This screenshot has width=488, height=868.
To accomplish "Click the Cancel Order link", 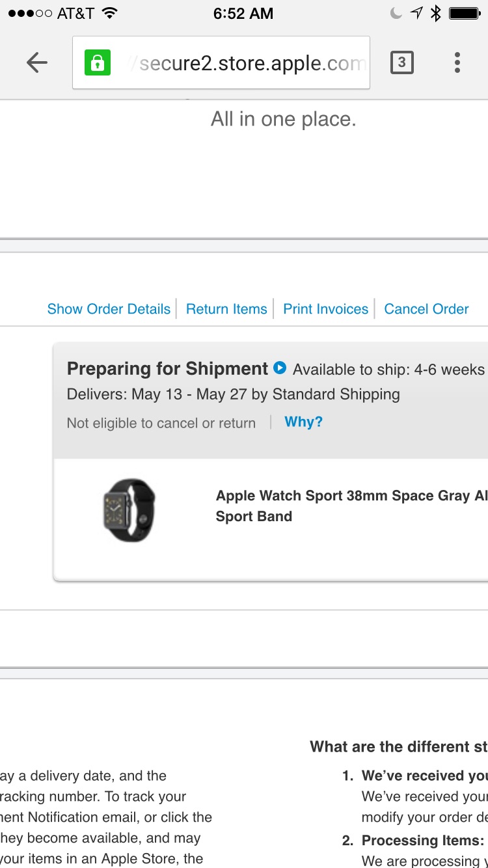I will tap(426, 309).
